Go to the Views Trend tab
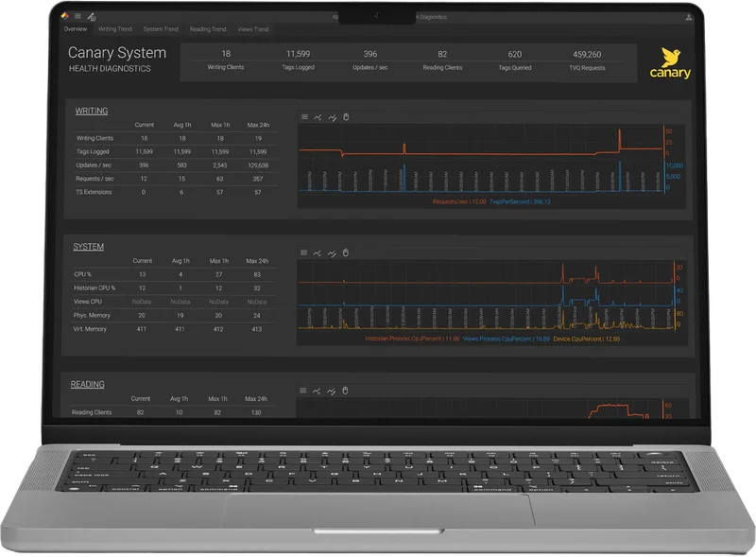Screen dimensions: 756x557 pos(253,29)
